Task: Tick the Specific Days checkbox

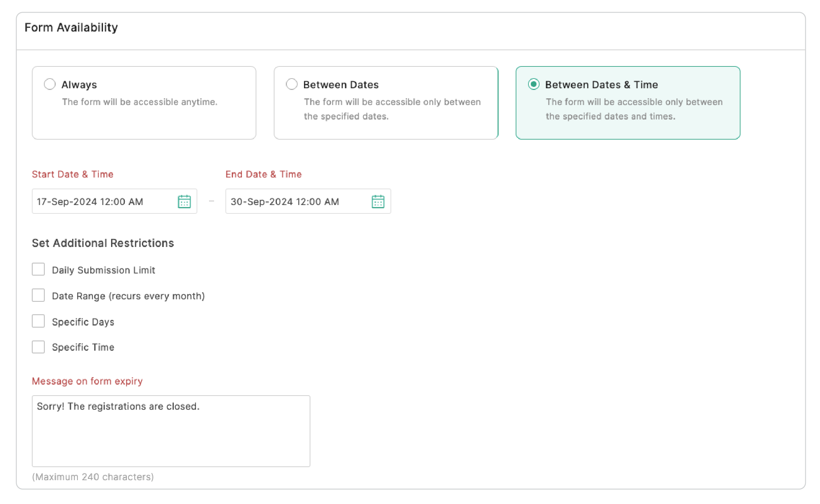Action: coord(38,321)
